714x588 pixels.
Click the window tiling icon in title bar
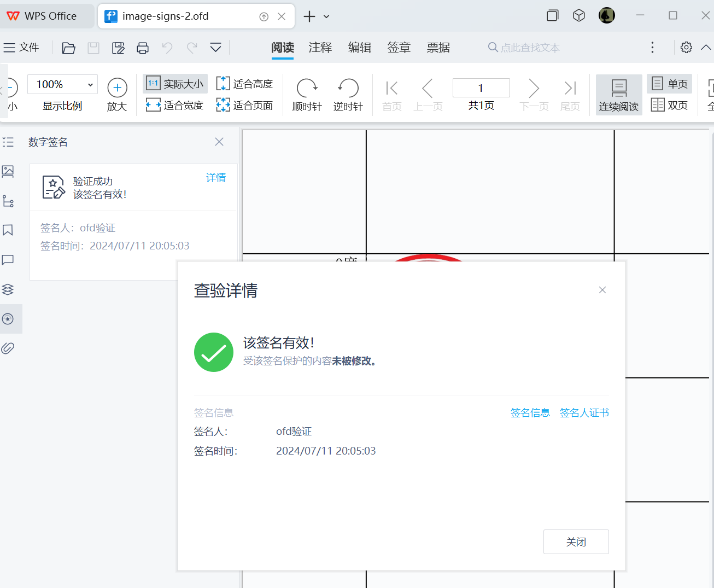pos(553,16)
